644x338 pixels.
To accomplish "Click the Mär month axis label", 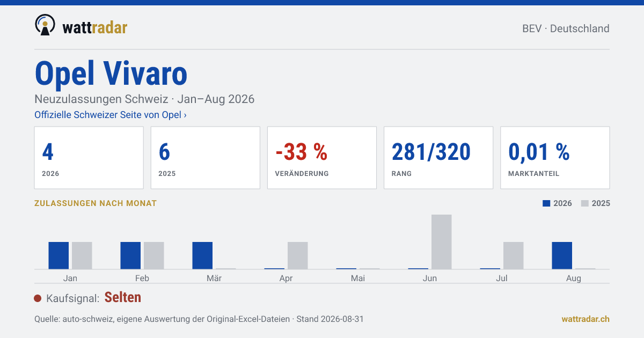I will (x=214, y=278).
